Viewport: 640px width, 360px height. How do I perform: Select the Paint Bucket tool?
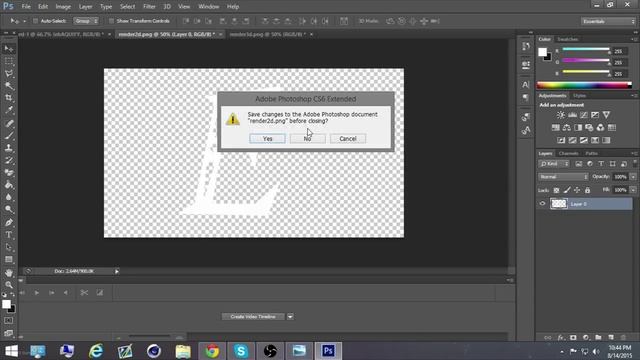point(9,185)
